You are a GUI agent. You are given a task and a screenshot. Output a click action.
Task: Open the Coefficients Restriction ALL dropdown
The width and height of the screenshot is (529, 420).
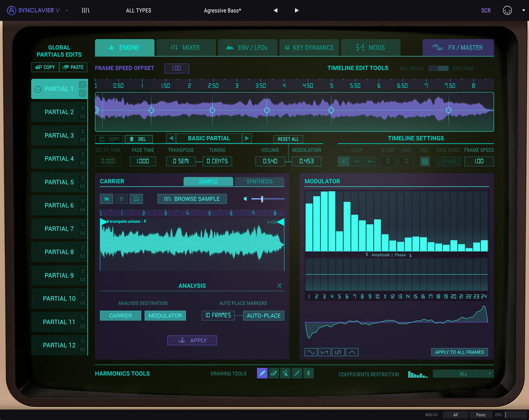coord(463,374)
